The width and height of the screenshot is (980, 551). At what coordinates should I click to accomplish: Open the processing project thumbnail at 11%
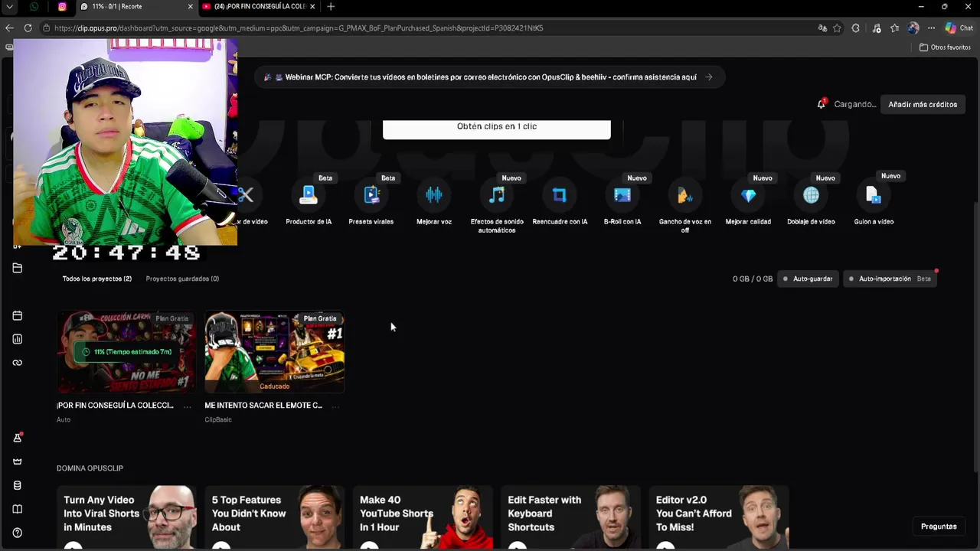pyautogui.click(x=126, y=352)
